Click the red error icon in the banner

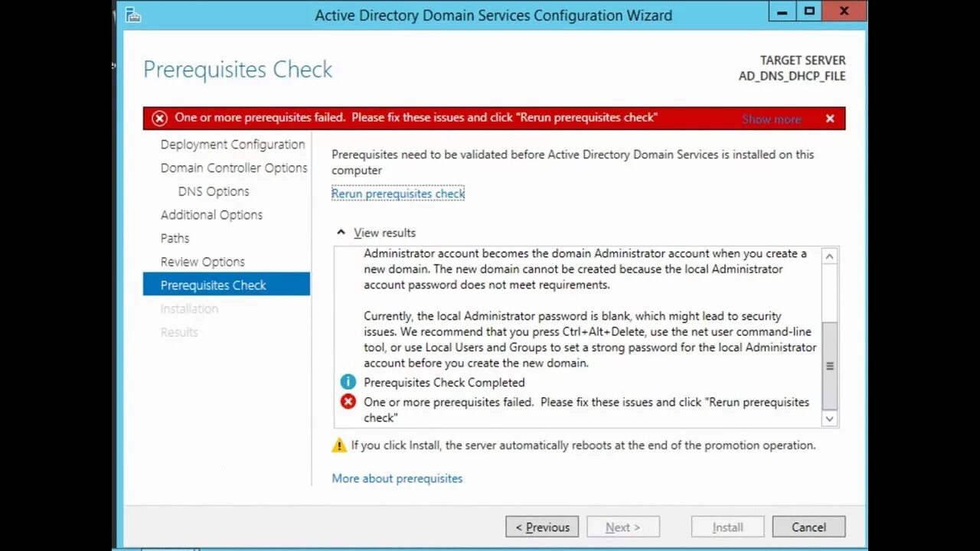[159, 118]
